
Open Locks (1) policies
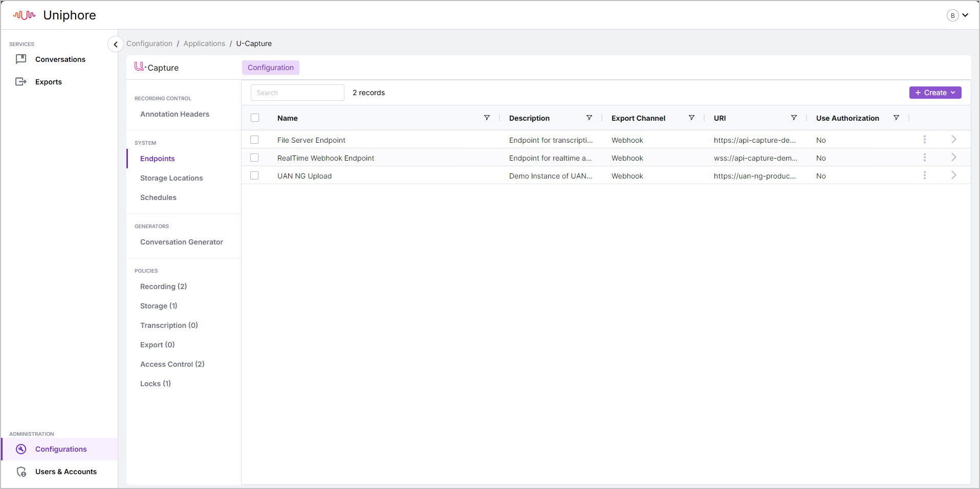pyautogui.click(x=156, y=384)
